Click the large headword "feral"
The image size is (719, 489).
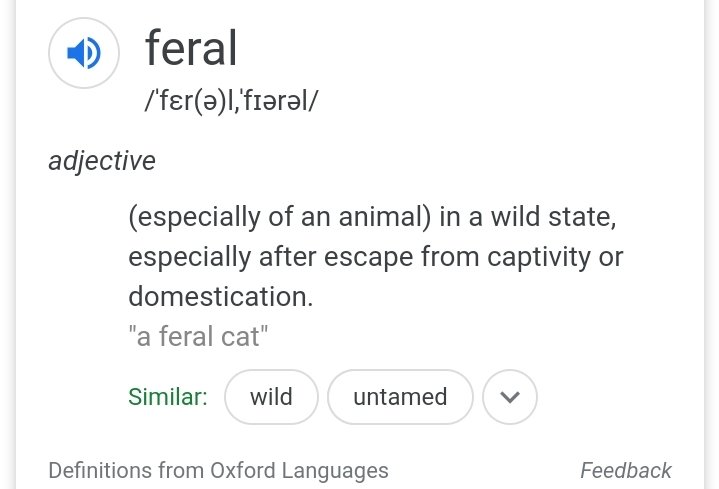(191, 48)
